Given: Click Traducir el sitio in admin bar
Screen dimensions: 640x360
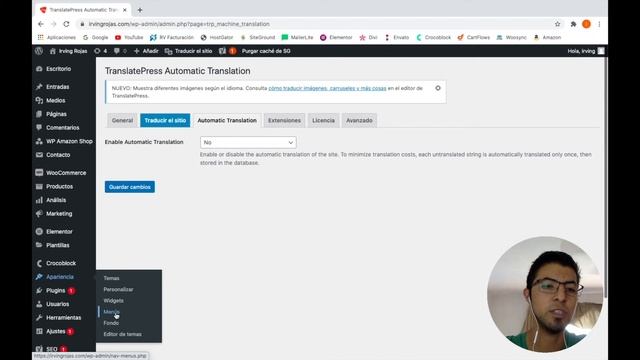Looking at the screenshot, I should 189,51.
